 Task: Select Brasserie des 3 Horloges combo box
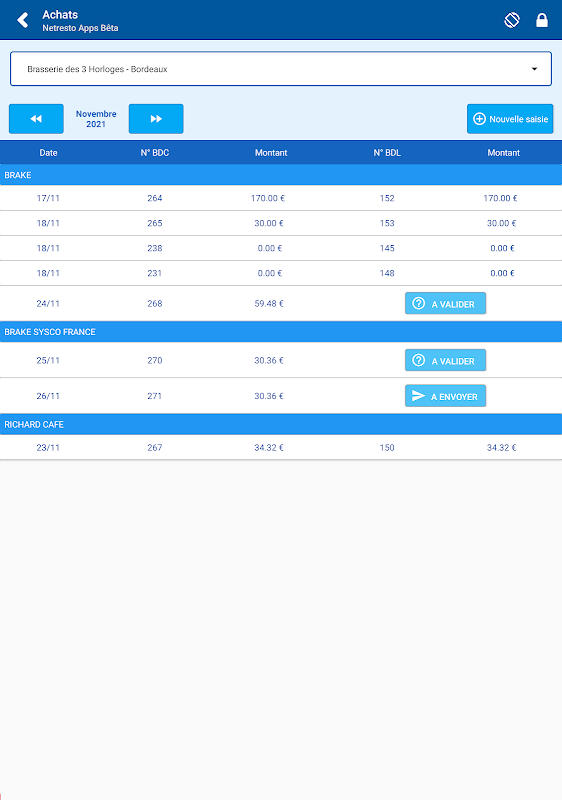(281, 69)
